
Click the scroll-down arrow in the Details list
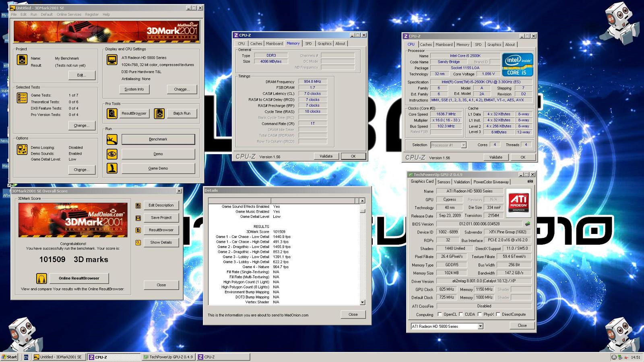click(x=362, y=302)
